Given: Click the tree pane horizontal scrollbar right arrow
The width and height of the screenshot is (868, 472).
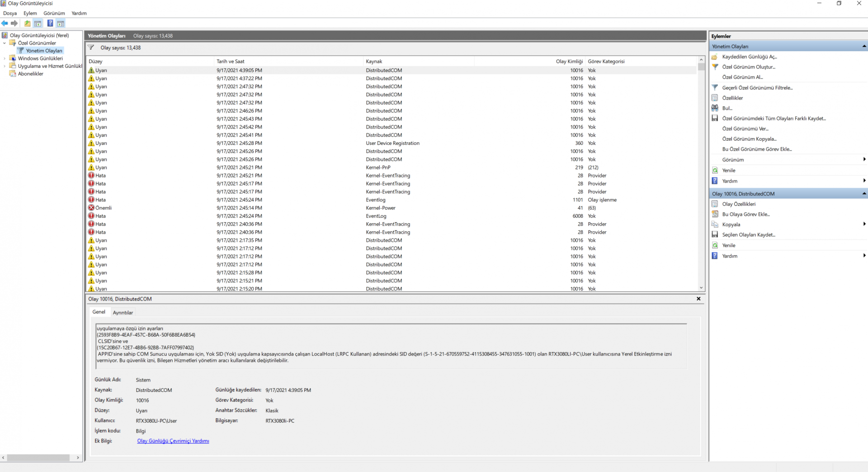Looking at the screenshot, I should (78, 458).
